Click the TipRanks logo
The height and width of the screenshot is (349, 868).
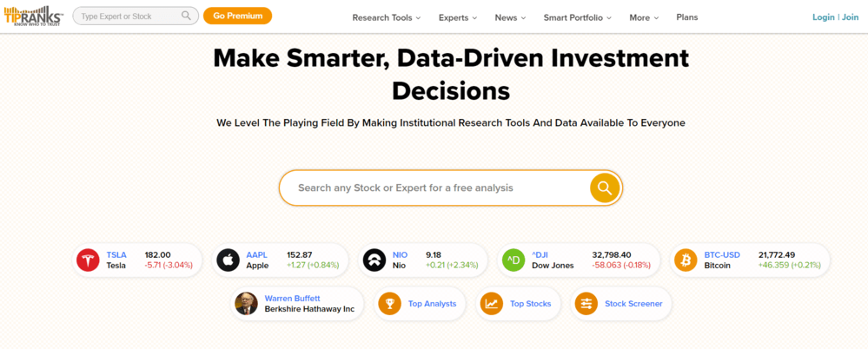[x=34, y=16]
